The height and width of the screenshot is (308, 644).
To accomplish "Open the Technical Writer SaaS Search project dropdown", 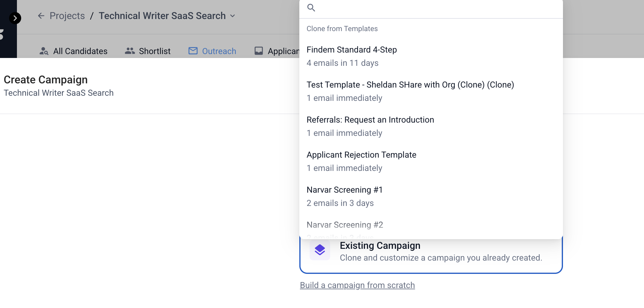I will click(167, 16).
